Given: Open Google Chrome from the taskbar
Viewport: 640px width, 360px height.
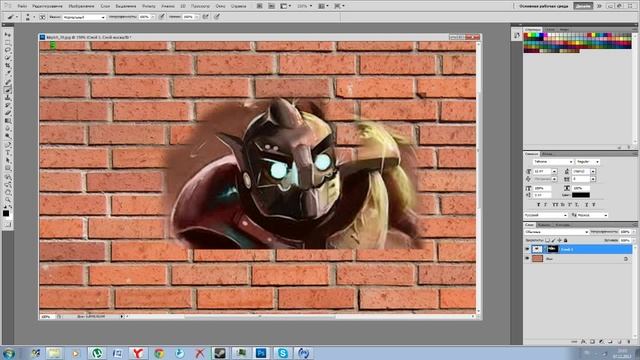Looking at the screenshot, I should 159,353.
